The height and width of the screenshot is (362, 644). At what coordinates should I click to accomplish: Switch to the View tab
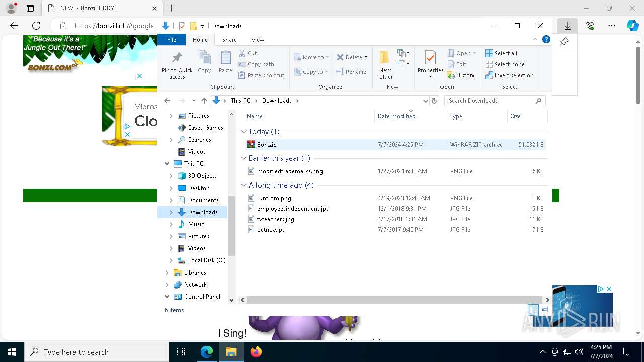[x=258, y=40]
